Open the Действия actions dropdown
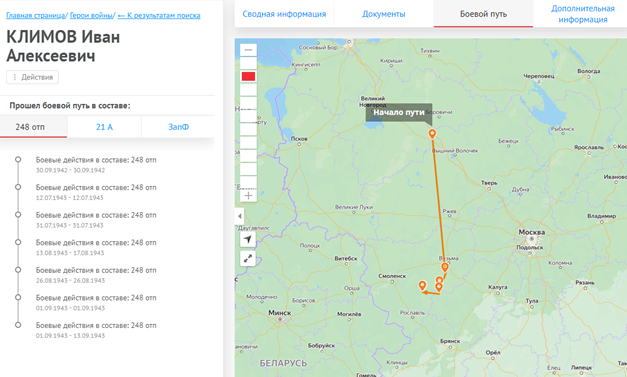Viewport: 627px width, 377px height. click(32, 77)
